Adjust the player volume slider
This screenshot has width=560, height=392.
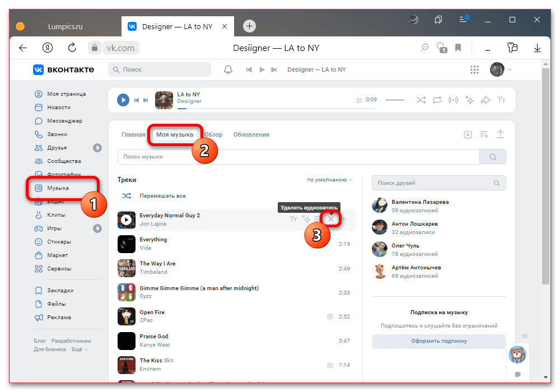[x=397, y=100]
